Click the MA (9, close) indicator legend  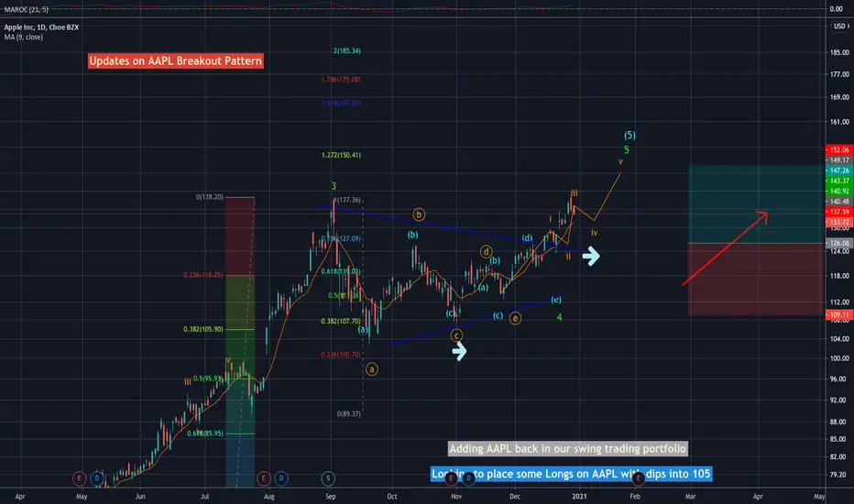[x=24, y=37]
